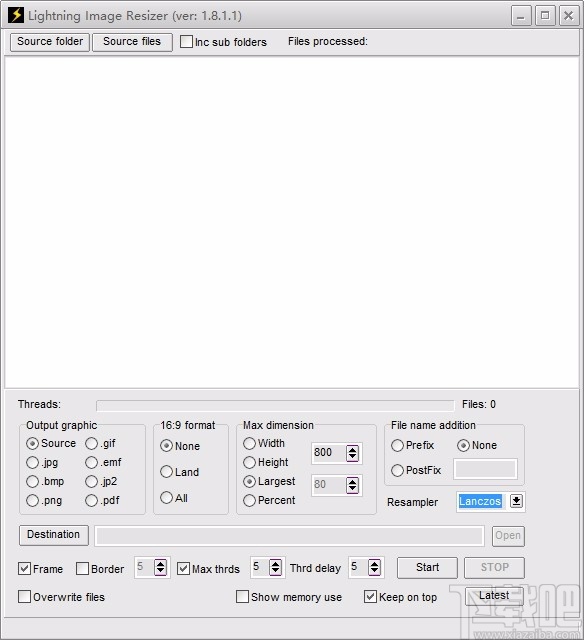This screenshot has width=584, height=640.
Task: Click the file name addition text field
Action: click(485, 469)
